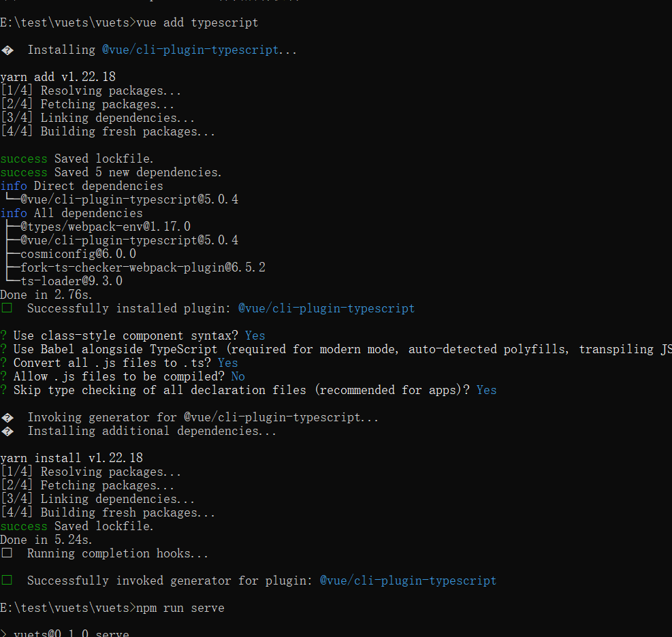The height and width of the screenshot is (637, 672).
Task: Click '[4/4] Building fresh packages...' under yarn add
Action: [x=108, y=131]
